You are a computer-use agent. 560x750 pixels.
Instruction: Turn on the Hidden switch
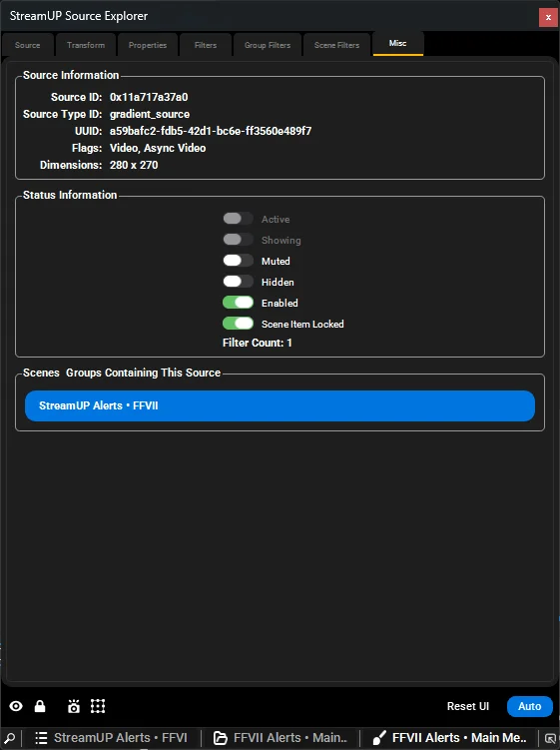(238, 282)
